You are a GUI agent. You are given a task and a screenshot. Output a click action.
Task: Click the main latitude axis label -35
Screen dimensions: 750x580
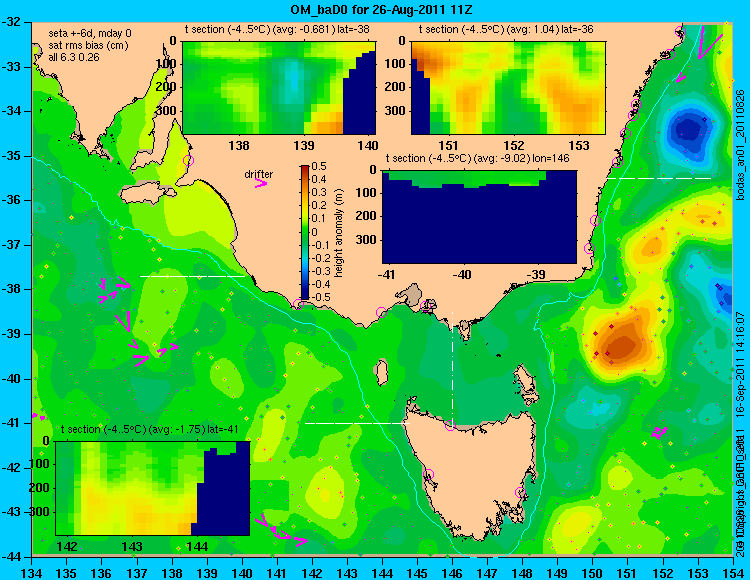12,156
